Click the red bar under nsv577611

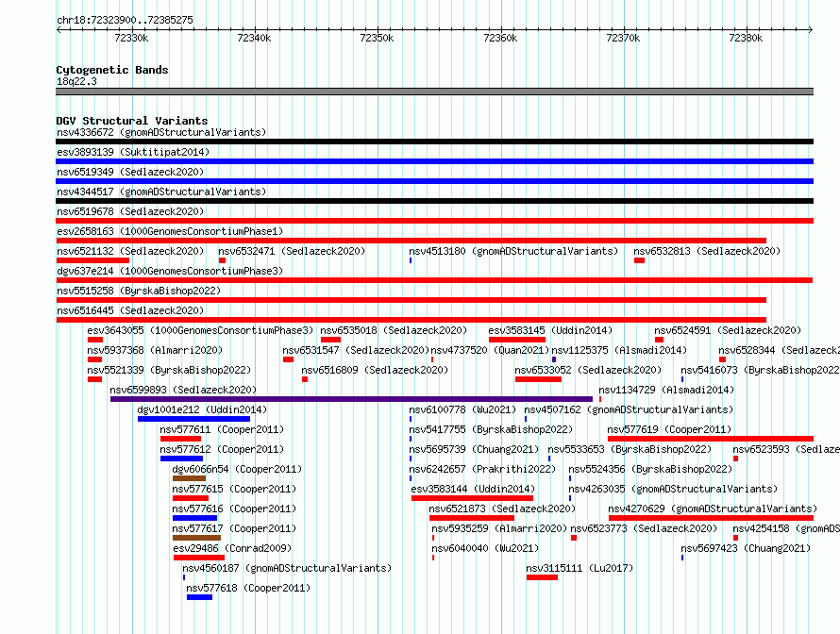[180, 439]
